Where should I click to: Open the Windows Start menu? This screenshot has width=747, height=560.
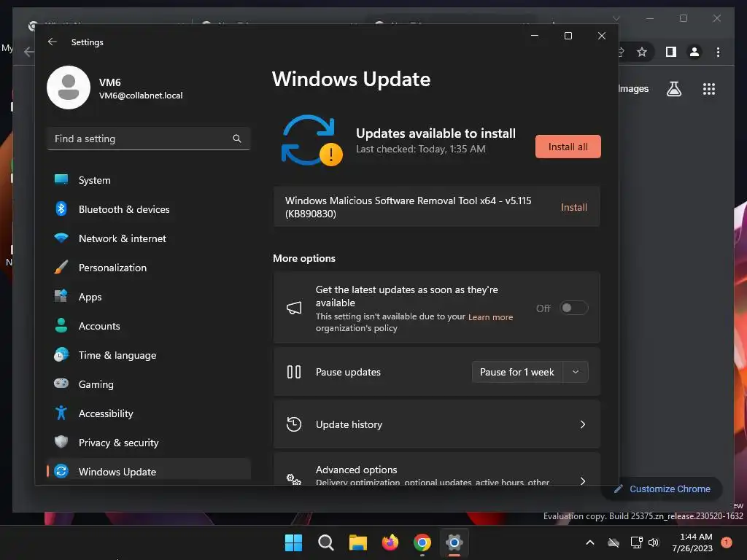click(x=293, y=542)
